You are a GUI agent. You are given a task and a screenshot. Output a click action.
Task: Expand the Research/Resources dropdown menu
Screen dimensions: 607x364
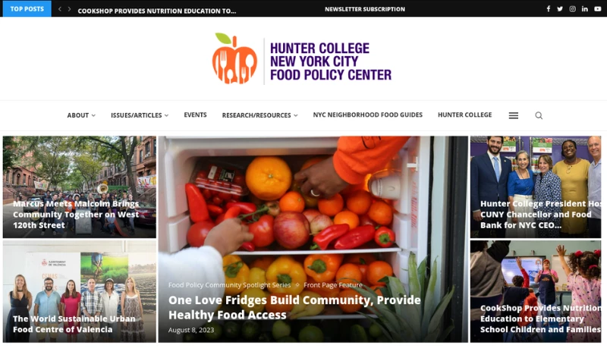(259, 115)
